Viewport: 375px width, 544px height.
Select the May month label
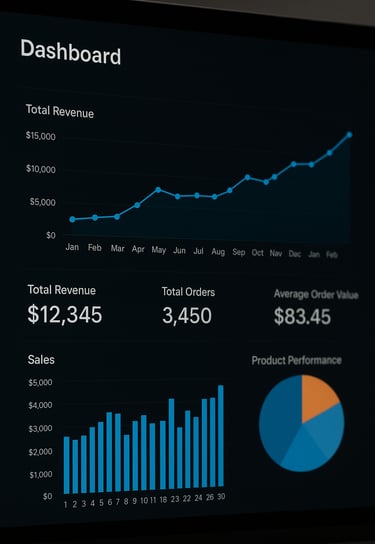pyautogui.click(x=159, y=250)
